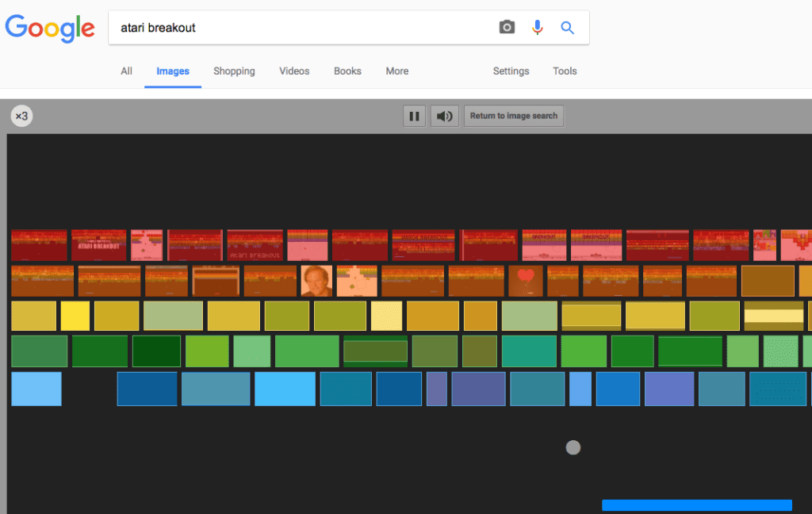Click the brick with a red heart
Viewport: 812px width, 514px height.
click(x=526, y=281)
